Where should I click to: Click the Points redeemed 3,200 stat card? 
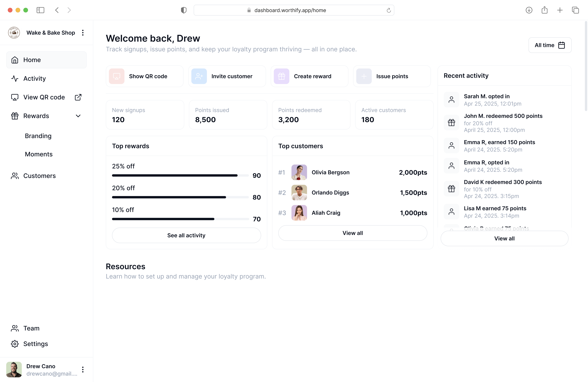(311, 115)
